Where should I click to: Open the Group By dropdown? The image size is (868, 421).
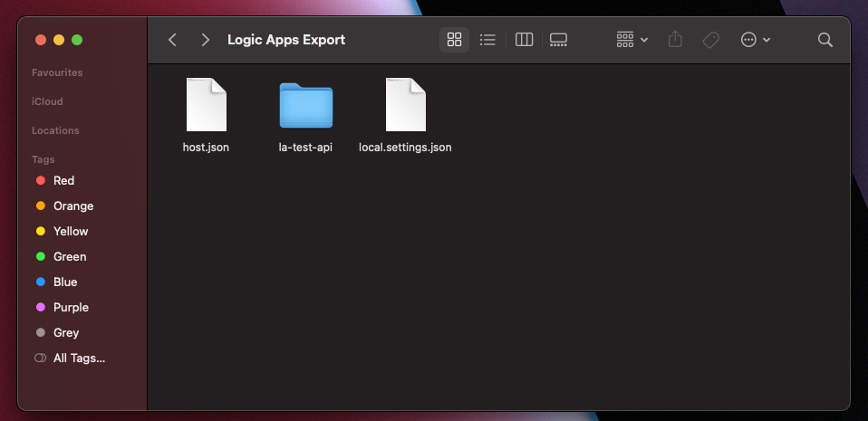point(632,40)
